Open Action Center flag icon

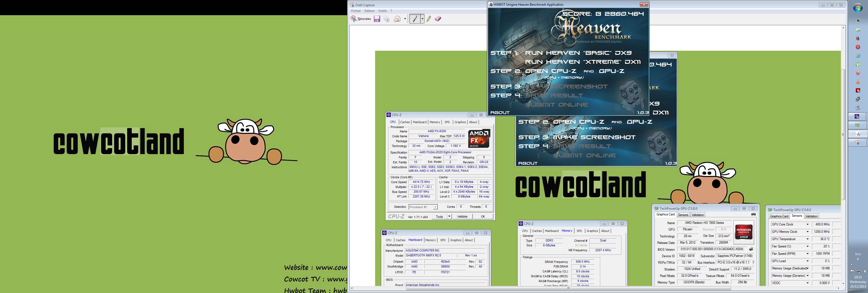tap(852, 271)
